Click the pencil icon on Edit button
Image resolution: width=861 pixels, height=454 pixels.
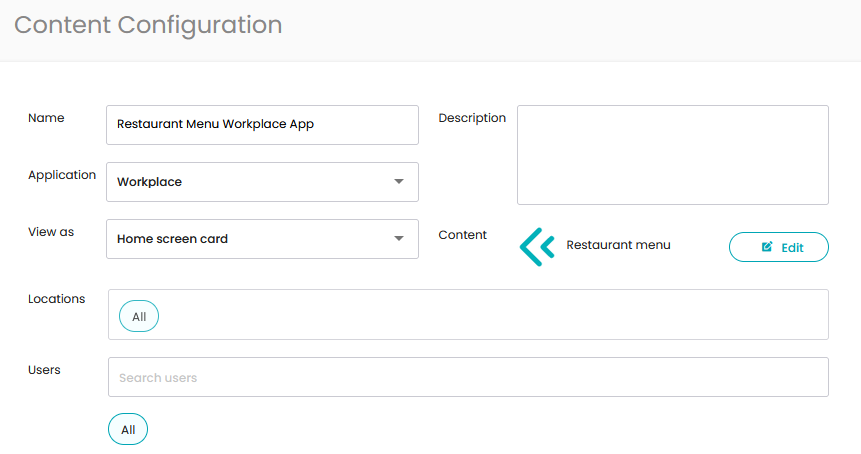coord(767,247)
